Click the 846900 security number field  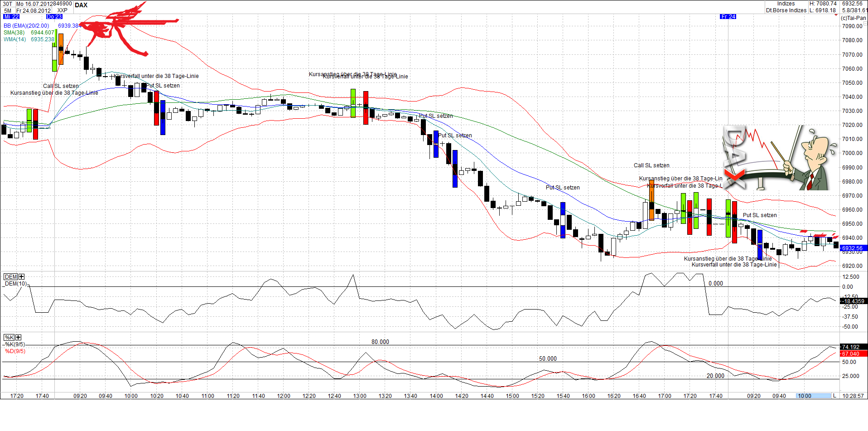(x=63, y=4)
